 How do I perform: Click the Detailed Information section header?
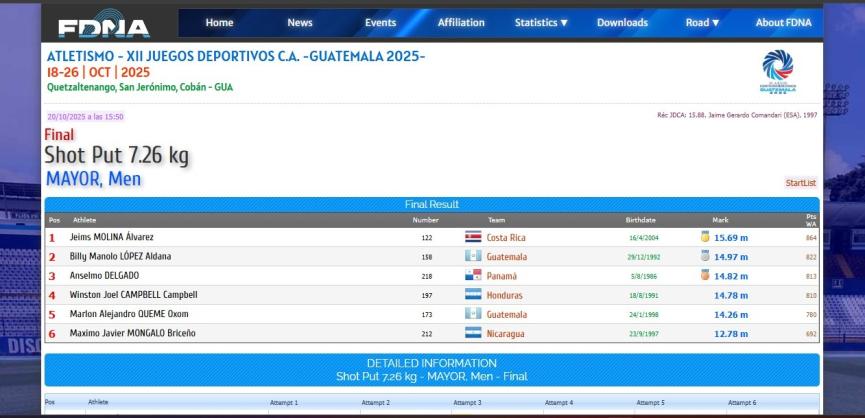(x=431, y=370)
